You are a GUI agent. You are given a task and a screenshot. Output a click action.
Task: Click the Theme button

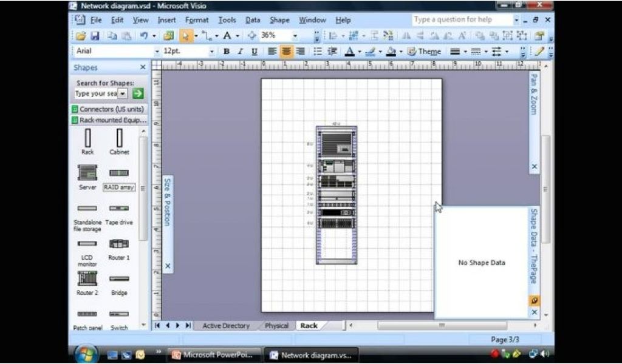(x=424, y=51)
